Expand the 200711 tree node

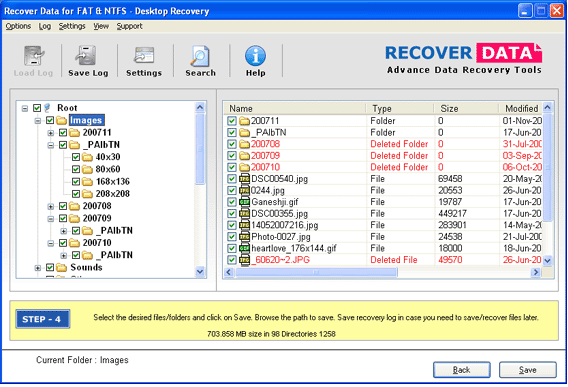point(51,133)
